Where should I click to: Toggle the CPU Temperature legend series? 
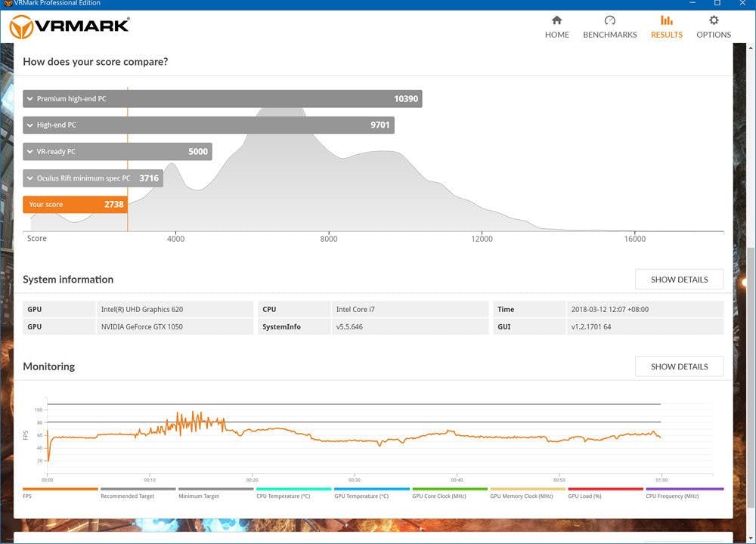pyautogui.click(x=293, y=493)
